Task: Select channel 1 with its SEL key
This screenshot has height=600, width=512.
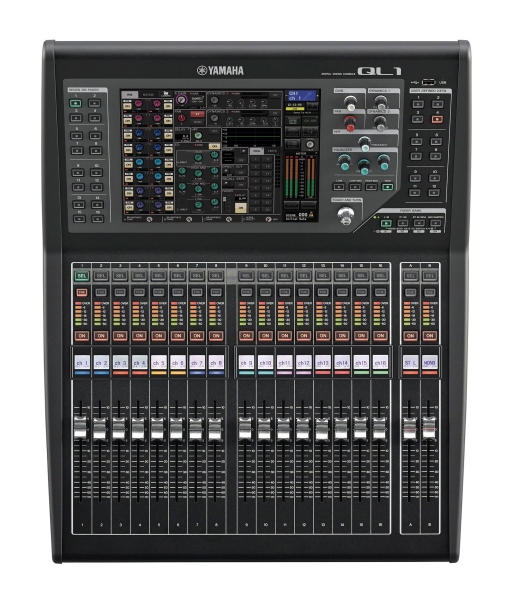Action: [82, 276]
